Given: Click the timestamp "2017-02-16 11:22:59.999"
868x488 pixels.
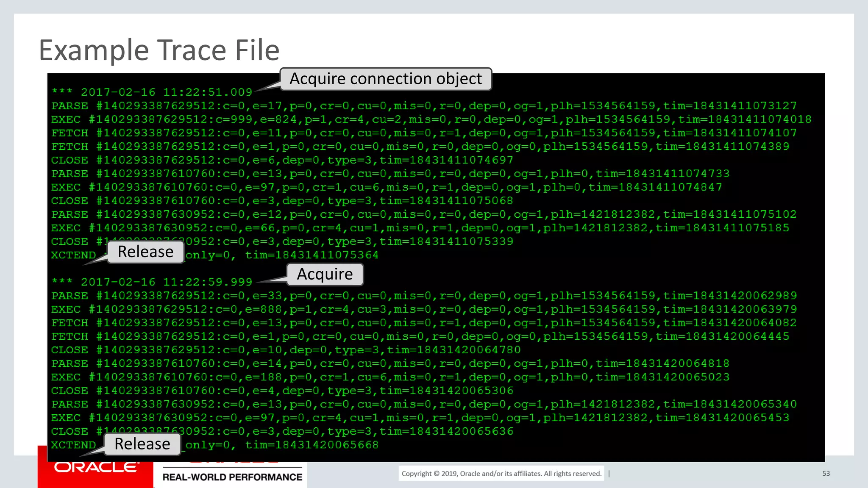Looking at the screenshot, I should (166, 282).
